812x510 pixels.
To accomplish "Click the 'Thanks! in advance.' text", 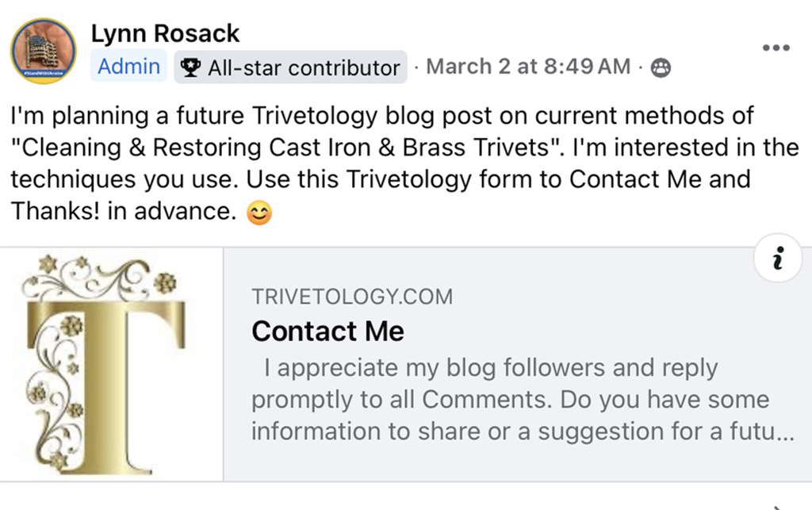I will [123, 212].
